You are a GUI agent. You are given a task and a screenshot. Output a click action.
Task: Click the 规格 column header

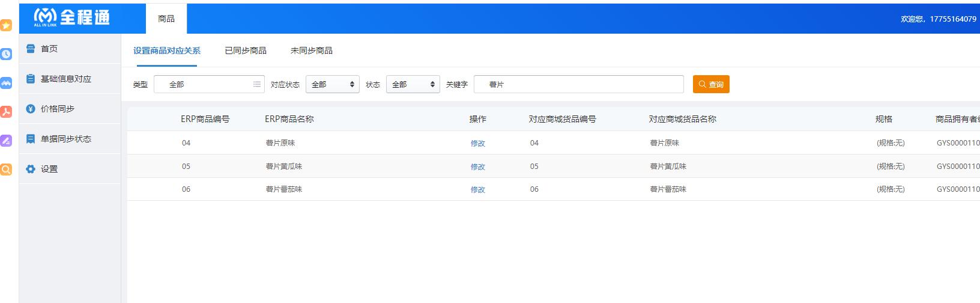[884, 119]
